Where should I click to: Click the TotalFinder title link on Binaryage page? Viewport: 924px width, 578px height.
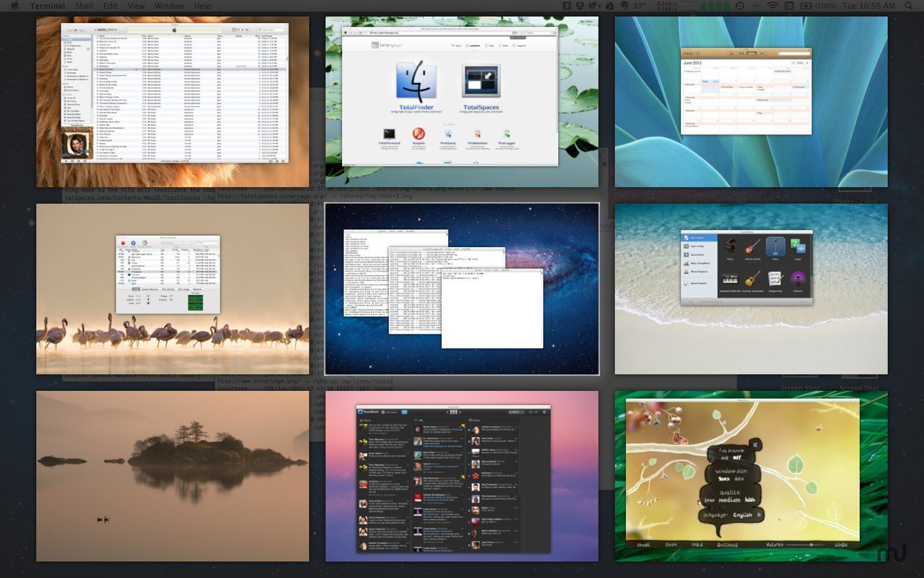(417, 107)
